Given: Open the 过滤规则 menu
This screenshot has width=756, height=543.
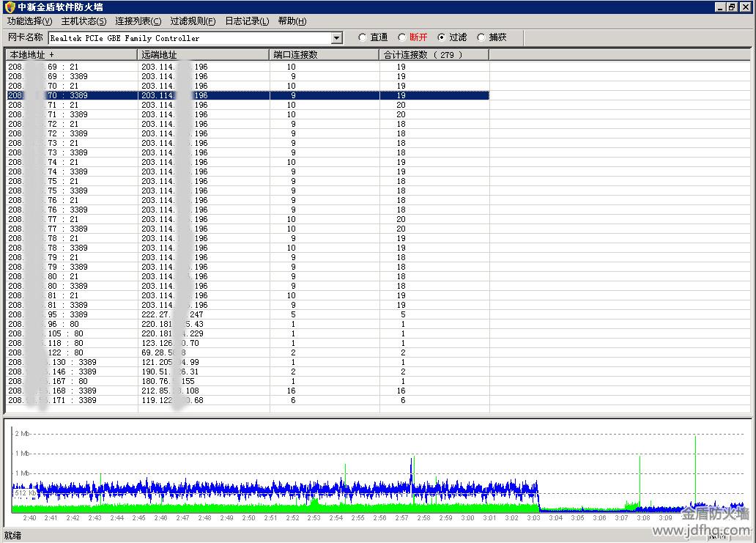Looking at the screenshot, I should (x=193, y=21).
